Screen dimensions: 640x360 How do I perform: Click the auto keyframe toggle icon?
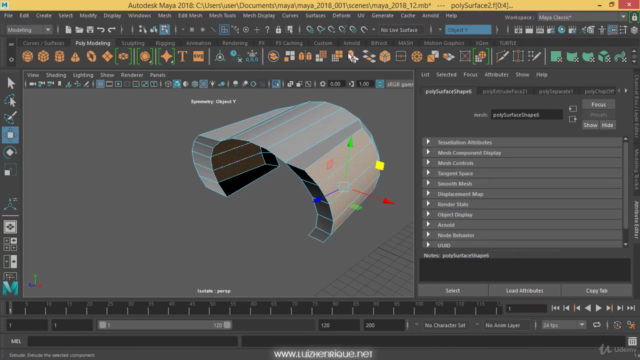(617, 325)
